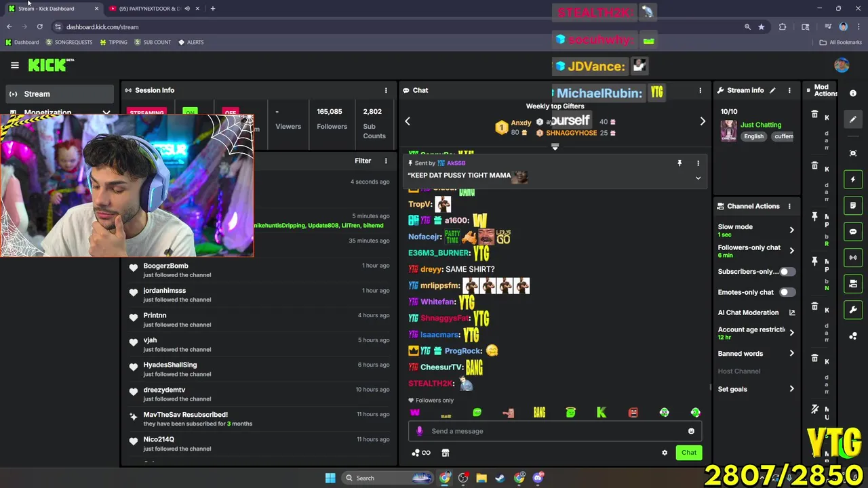The image size is (868, 488).
Task: Toggle the note widget icon in right sidebar
Action: point(853,205)
